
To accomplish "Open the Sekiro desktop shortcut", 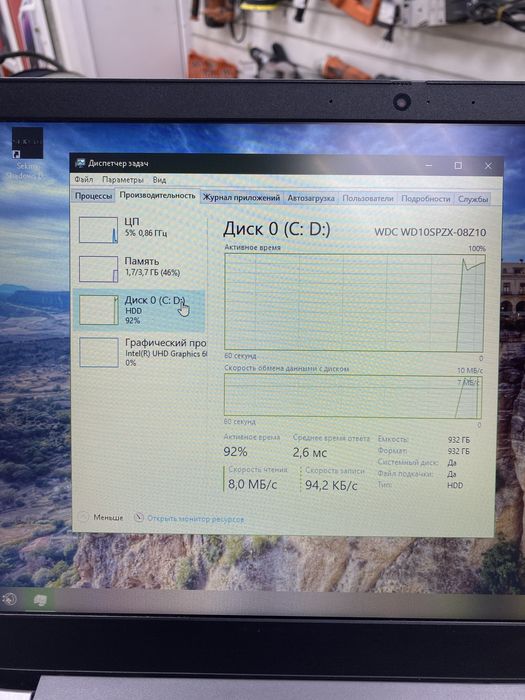I will pyautogui.click(x=27, y=154).
